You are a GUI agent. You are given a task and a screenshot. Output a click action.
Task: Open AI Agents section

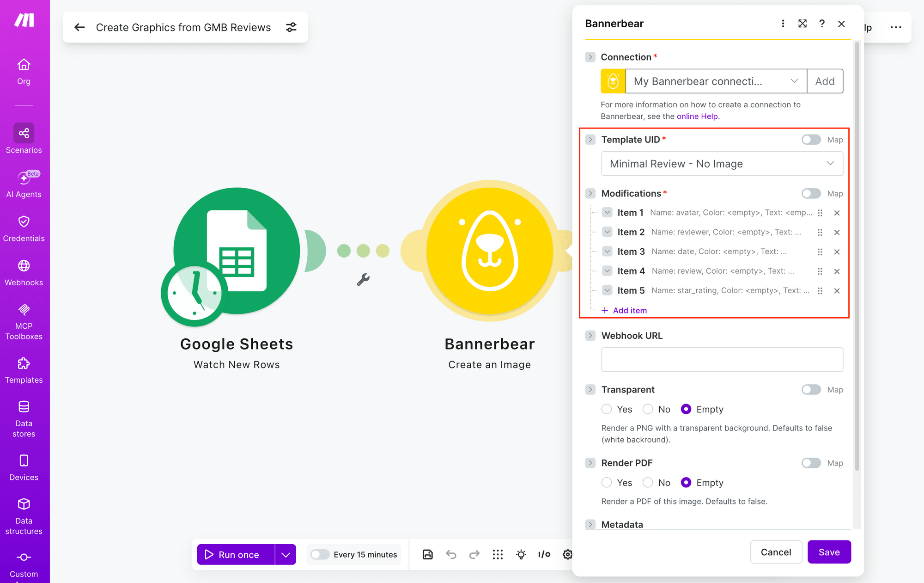pos(24,184)
